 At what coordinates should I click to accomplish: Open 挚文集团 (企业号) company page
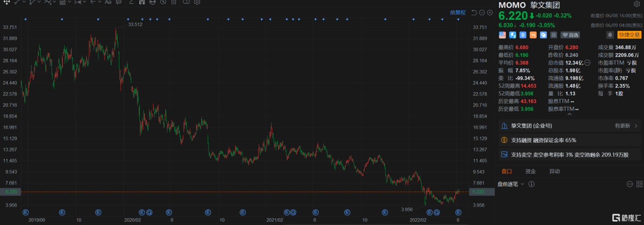point(532,126)
